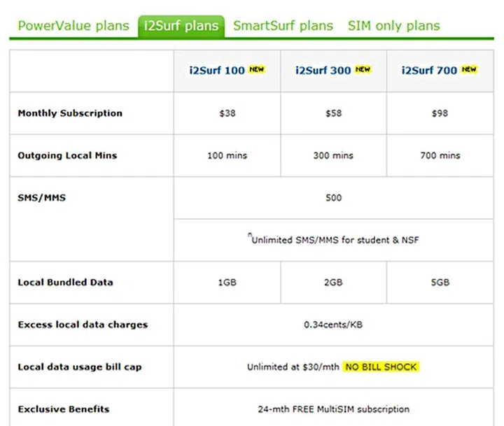Screen dimensions: 504x426
Task: Click the 24-mth FREE MultiSIM subscription text
Action: click(x=334, y=409)
